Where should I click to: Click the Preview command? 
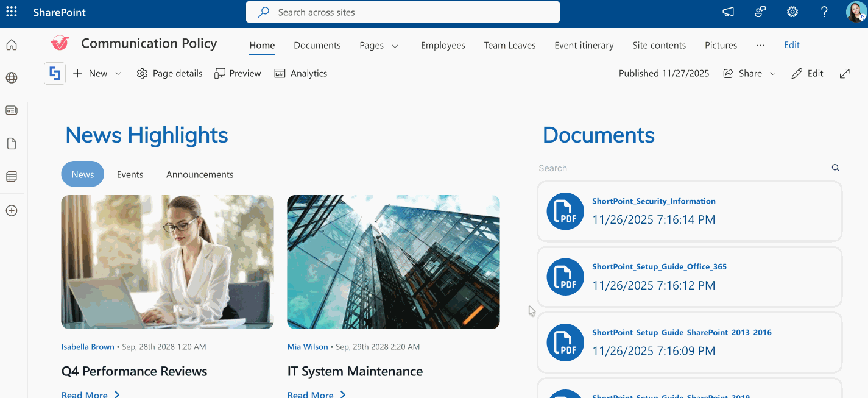pyautogui.click(x=238, y=73)
